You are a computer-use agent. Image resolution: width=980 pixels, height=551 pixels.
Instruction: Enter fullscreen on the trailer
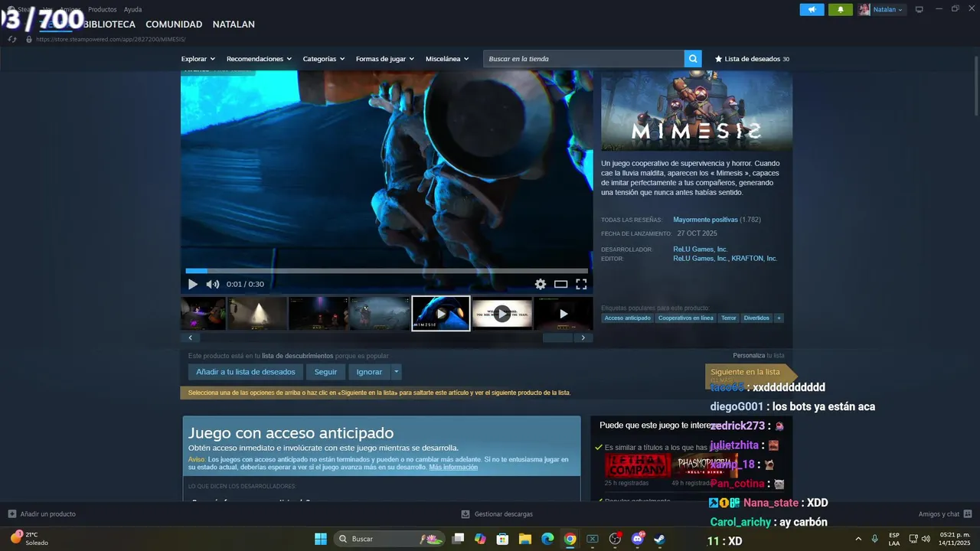coord(581,284)
